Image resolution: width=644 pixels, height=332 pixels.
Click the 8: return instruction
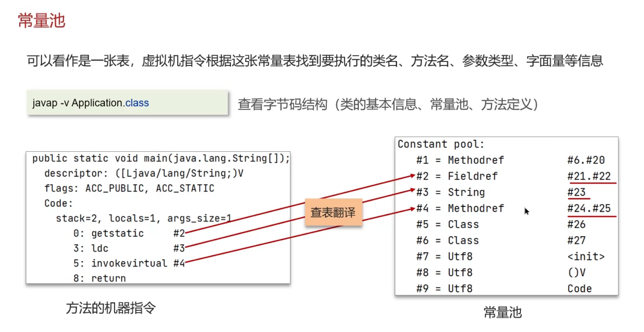click(x=99, y=278)
